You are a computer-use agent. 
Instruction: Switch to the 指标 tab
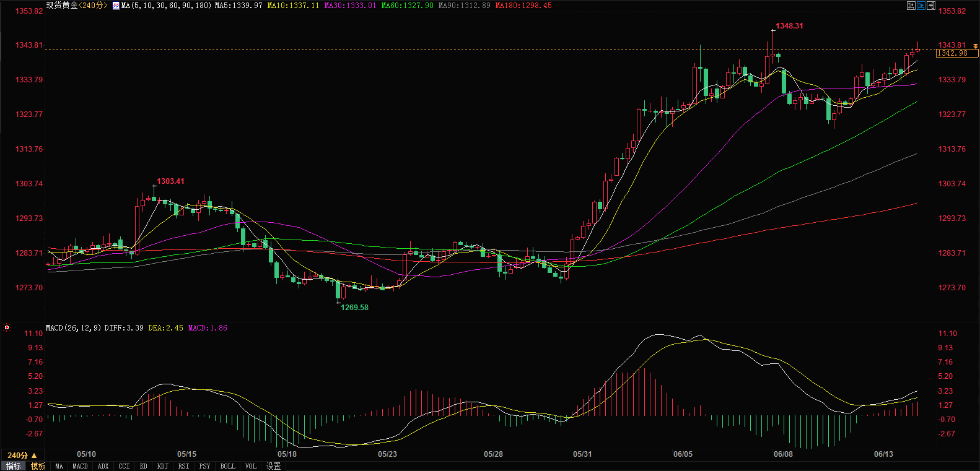tap(14, 466)
